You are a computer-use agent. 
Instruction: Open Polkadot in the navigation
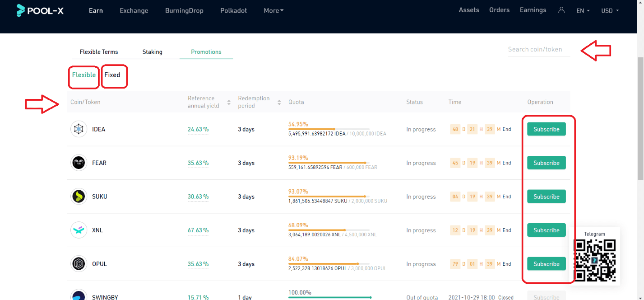coord(234,10)
